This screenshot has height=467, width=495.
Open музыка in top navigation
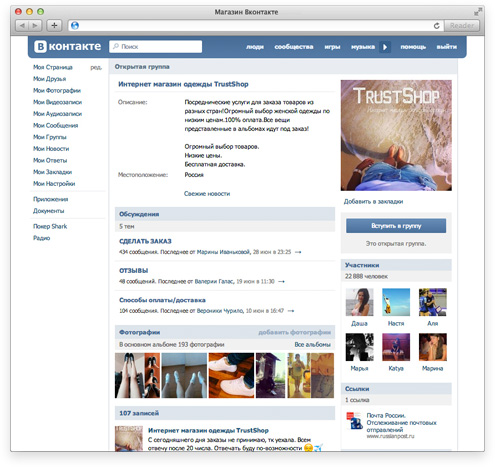[x=363, y=47]
